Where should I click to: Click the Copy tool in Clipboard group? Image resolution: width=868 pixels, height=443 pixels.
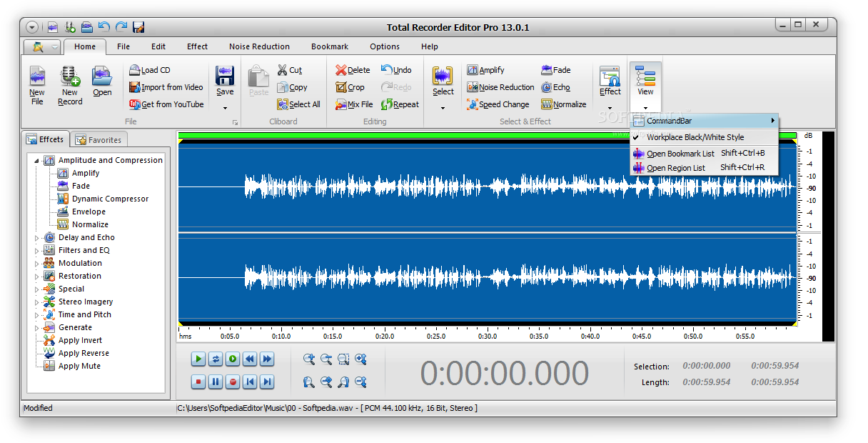click(293, 87)
